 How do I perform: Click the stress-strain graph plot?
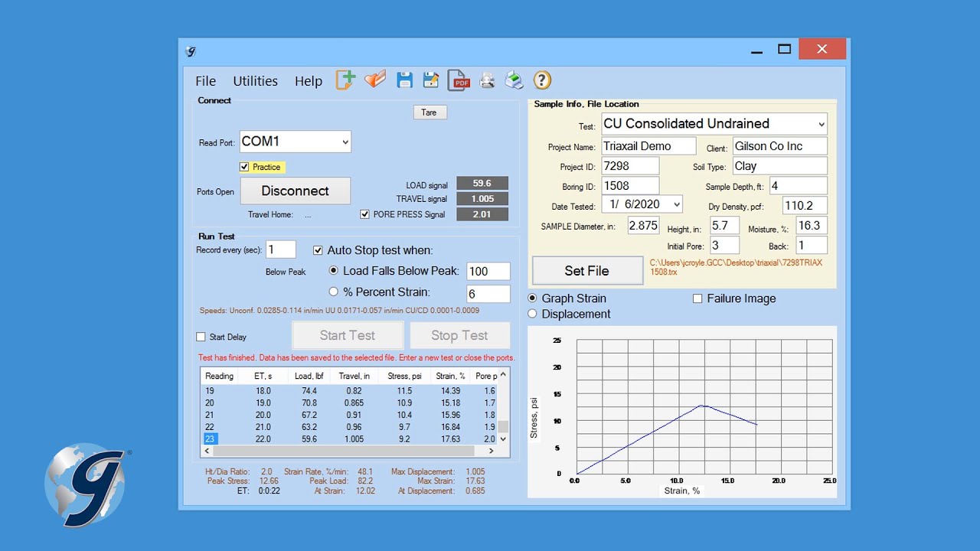point(704,407)
